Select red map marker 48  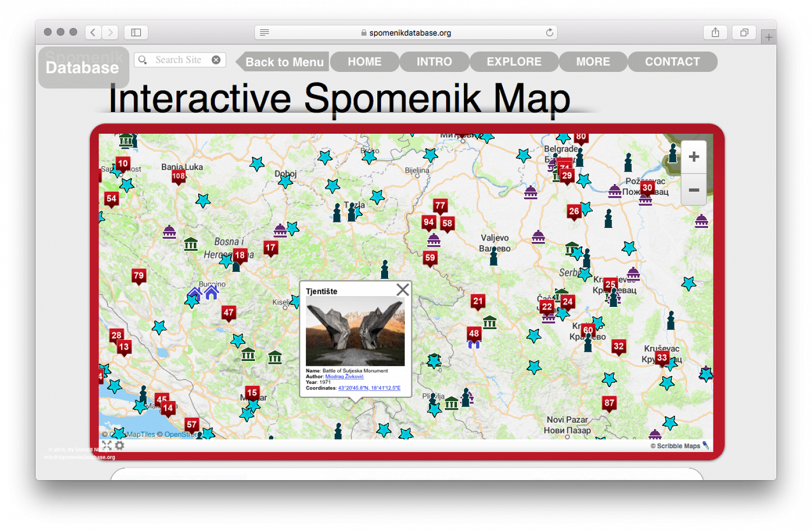[474, 335]
